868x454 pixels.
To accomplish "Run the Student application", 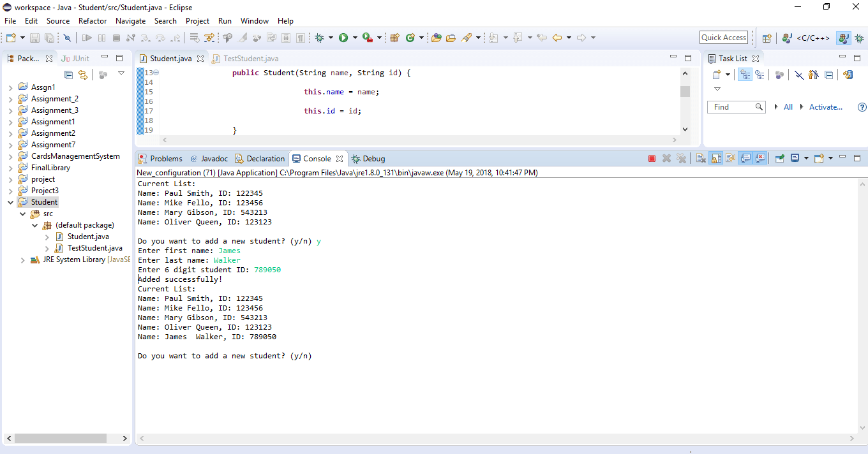I will pos(343,38).
